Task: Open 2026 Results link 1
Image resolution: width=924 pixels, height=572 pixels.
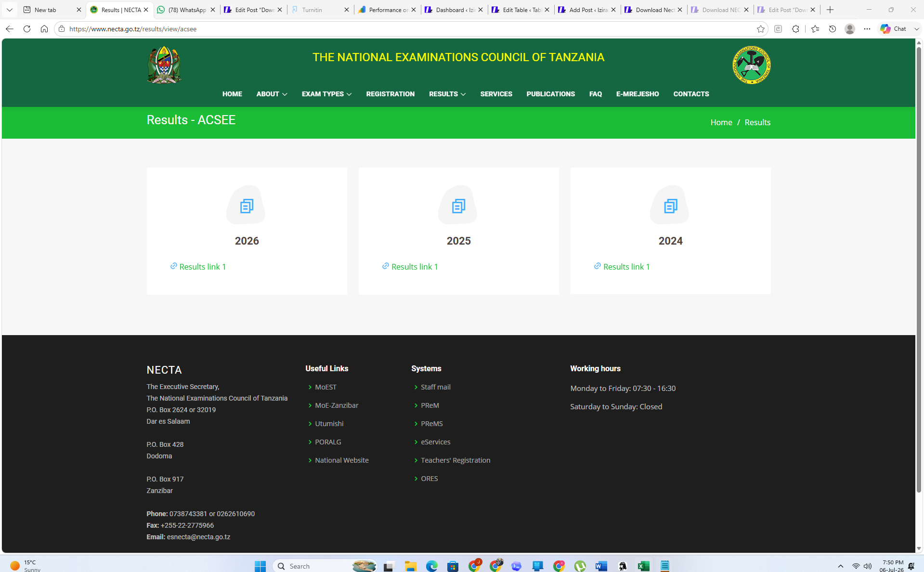Action: (x=202, y=267)
